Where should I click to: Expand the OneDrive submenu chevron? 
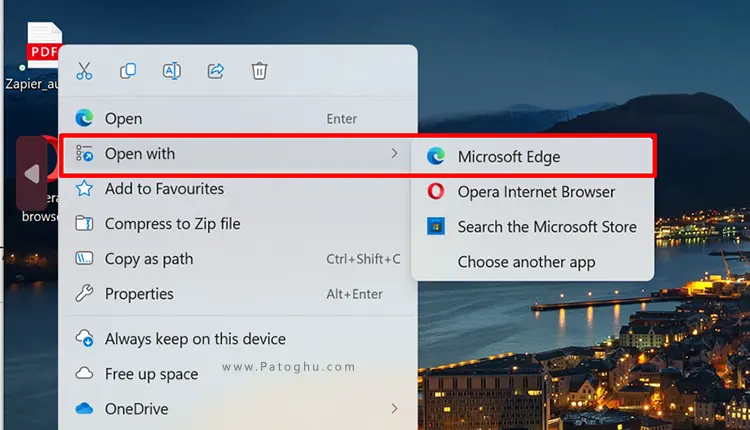tap(394, 409)
